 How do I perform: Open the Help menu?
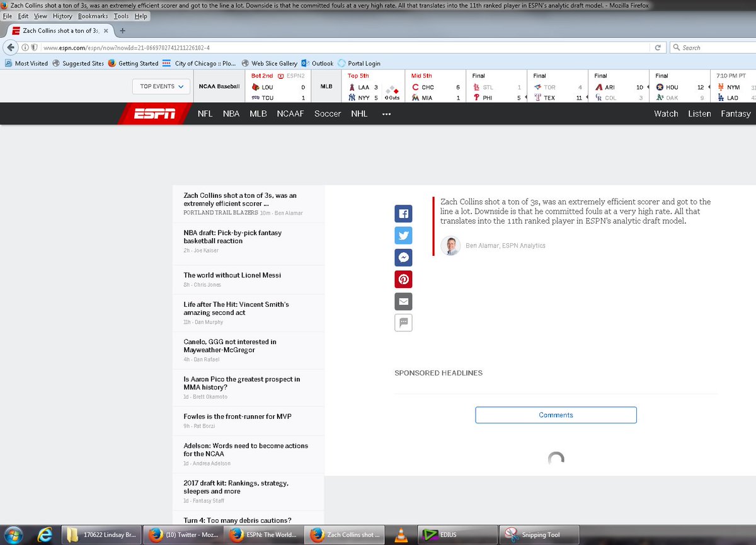pyautogui.click(x=141, y=16)
